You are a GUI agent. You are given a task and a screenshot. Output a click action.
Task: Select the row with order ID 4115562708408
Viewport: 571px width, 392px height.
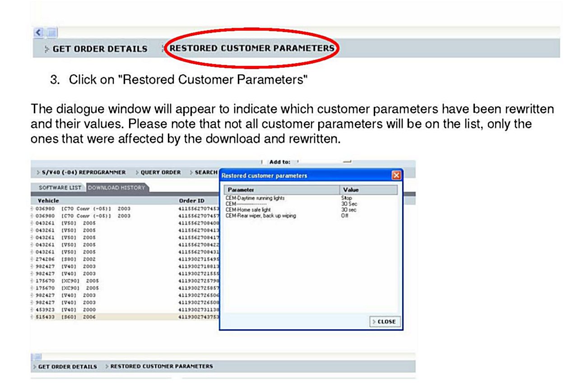[x=199, y=223]
